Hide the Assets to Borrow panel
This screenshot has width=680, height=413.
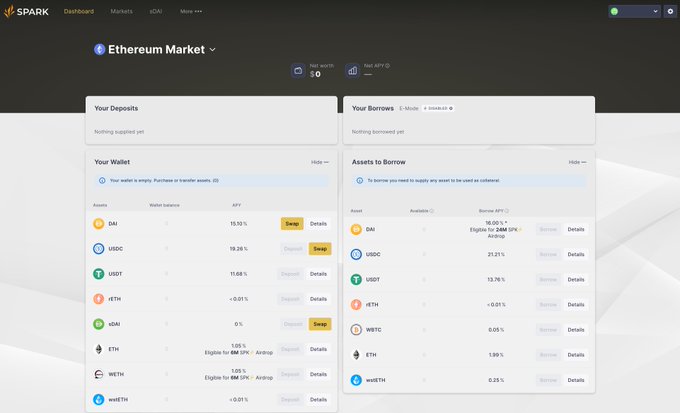click(578, 162)
